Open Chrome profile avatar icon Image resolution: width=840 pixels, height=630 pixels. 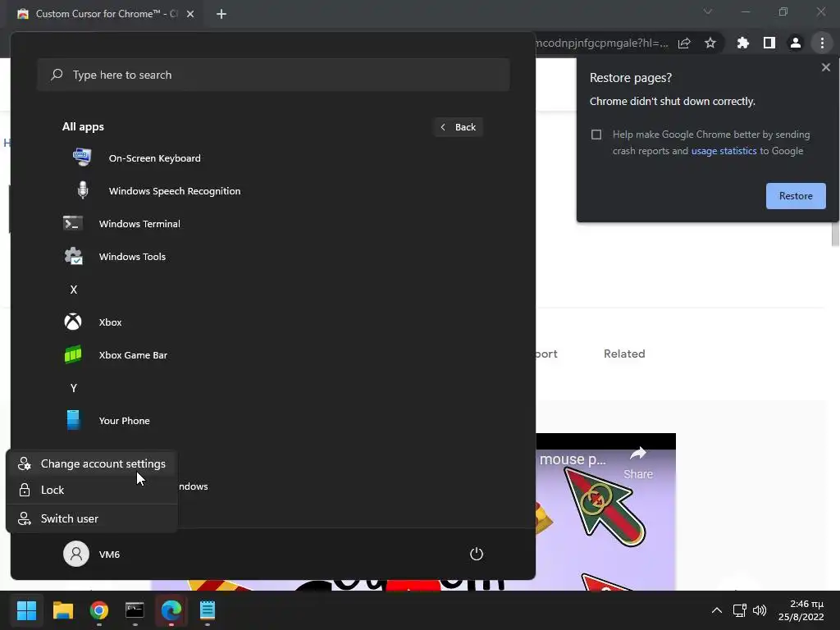(x=795, y=43)
